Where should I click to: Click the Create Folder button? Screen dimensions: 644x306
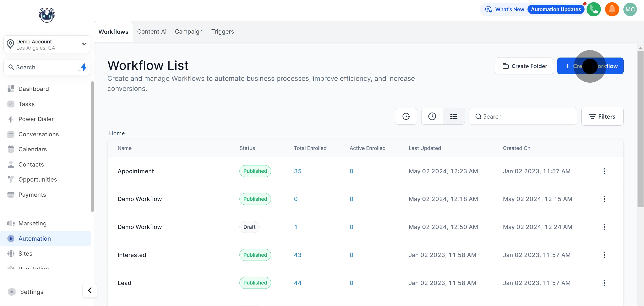click(x=524, y=66)
